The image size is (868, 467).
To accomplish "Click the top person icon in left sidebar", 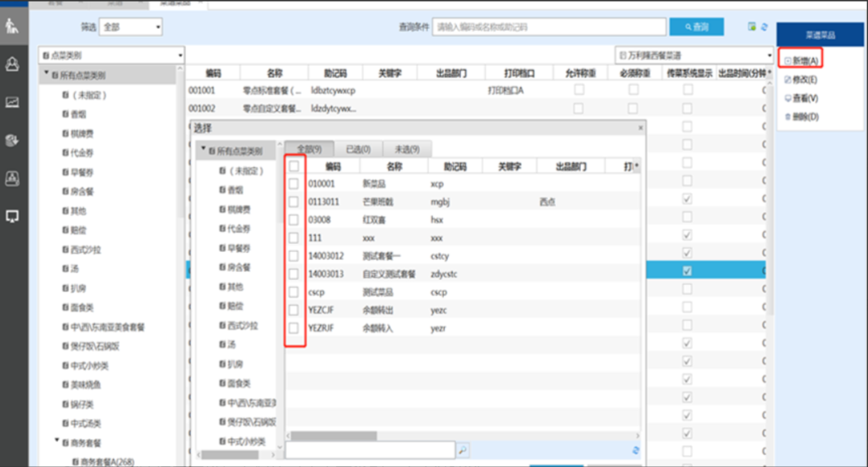I will pos(12,27).
